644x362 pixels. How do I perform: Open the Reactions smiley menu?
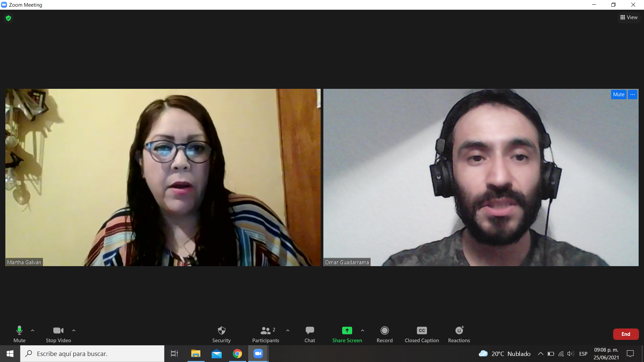point(459,331)
